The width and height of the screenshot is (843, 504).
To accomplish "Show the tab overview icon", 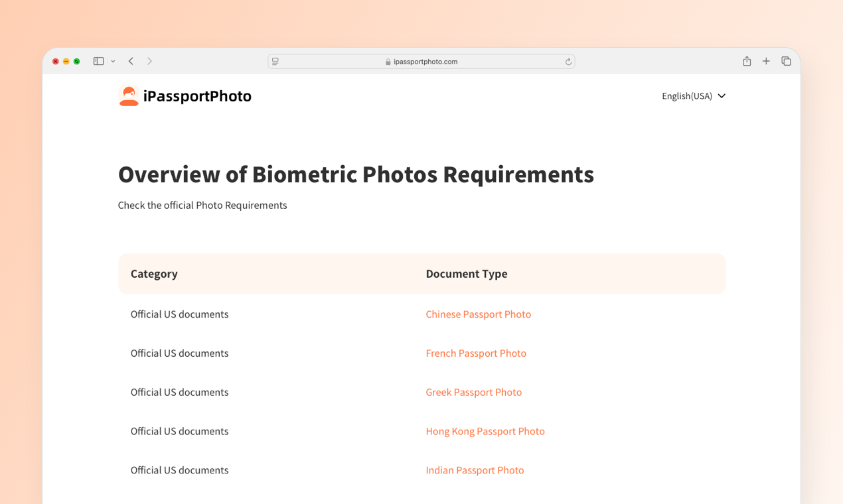I will click(786, 61).
